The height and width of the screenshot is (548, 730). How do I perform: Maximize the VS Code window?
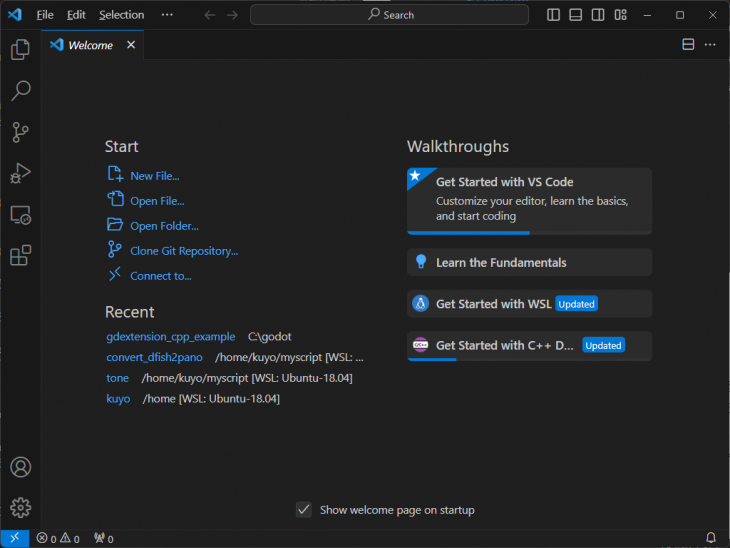680,15
